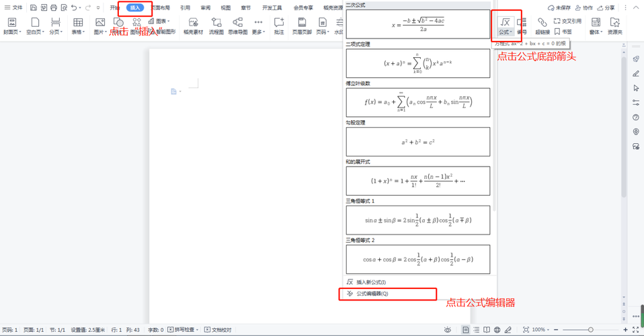This screenshot has width=644, height=336.
Task: Click the 协作 collaborate button
Action: tap(583, 8)
